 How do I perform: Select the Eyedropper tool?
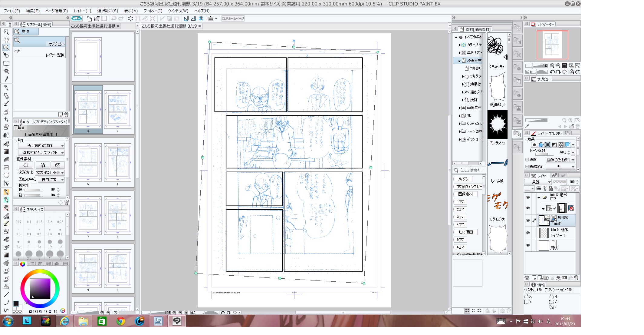(x=6, y=79)
